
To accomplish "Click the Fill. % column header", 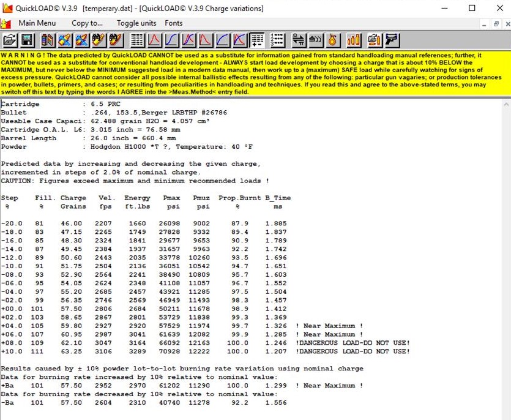I will (x=45, y=202).
